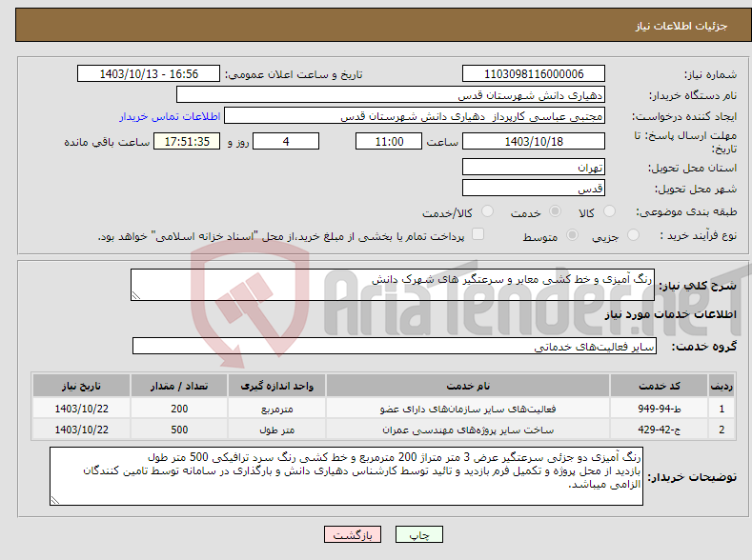Click the delivery city field قدس
The image size is (752, 560).
[534, 188]
